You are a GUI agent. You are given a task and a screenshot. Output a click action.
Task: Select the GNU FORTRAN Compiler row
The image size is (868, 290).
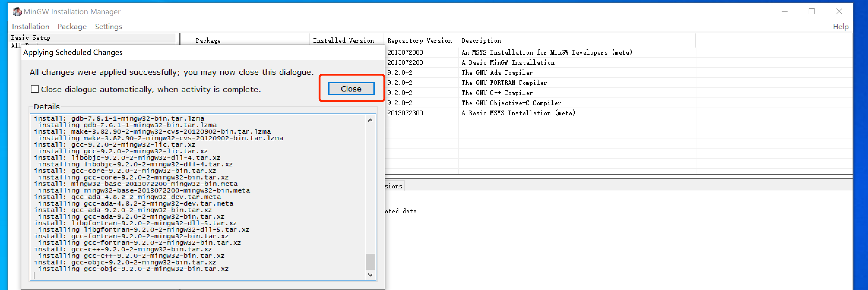coord(619,83)
